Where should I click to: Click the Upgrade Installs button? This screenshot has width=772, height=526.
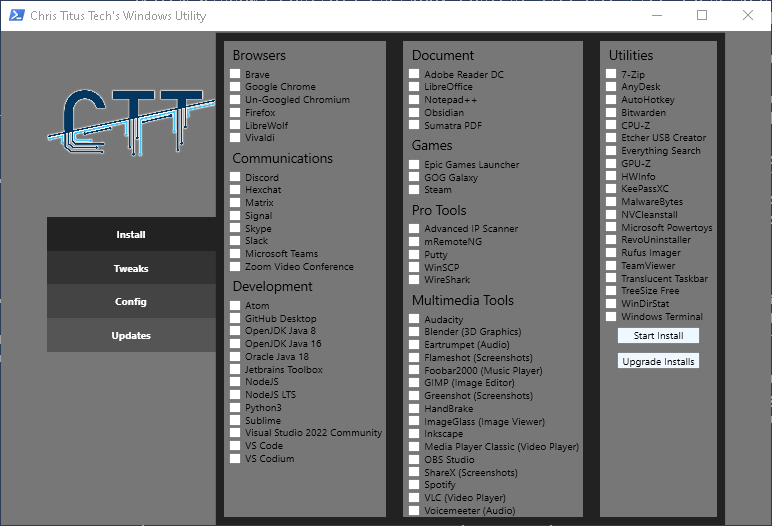[x=658, y=361]
